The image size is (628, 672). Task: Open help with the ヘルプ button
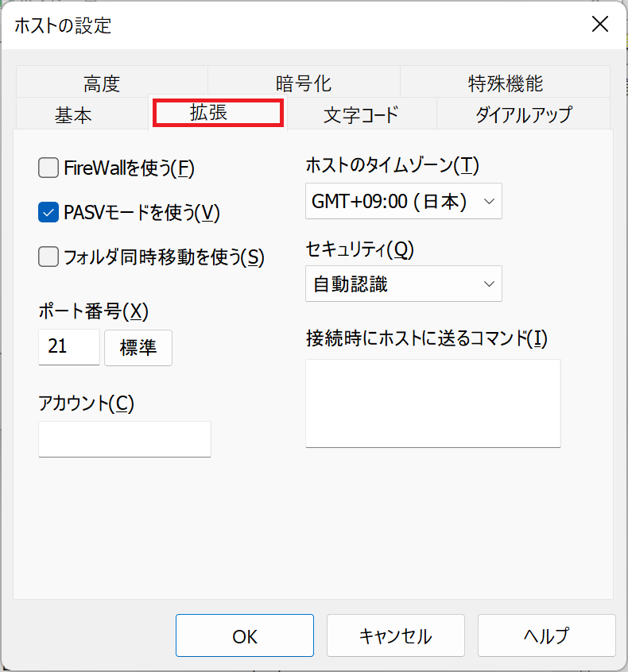click(546, 635)
